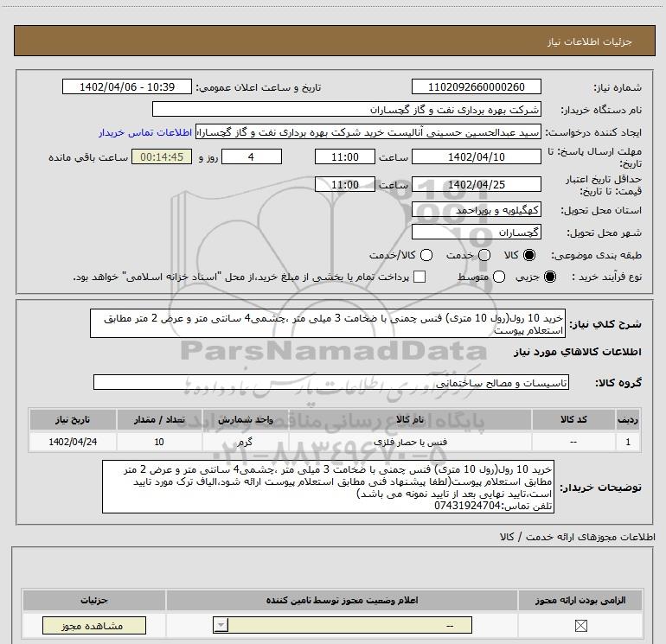Click the کد کالا column header
Viewport: 666px width, 644px height.
click(573, 419)
